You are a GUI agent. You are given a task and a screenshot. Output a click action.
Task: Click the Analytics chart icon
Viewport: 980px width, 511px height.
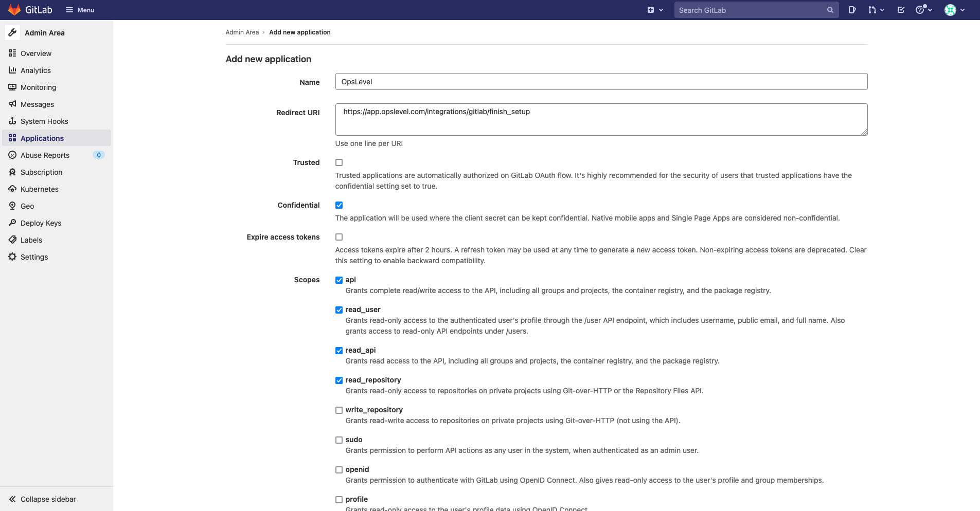[12, 70]
